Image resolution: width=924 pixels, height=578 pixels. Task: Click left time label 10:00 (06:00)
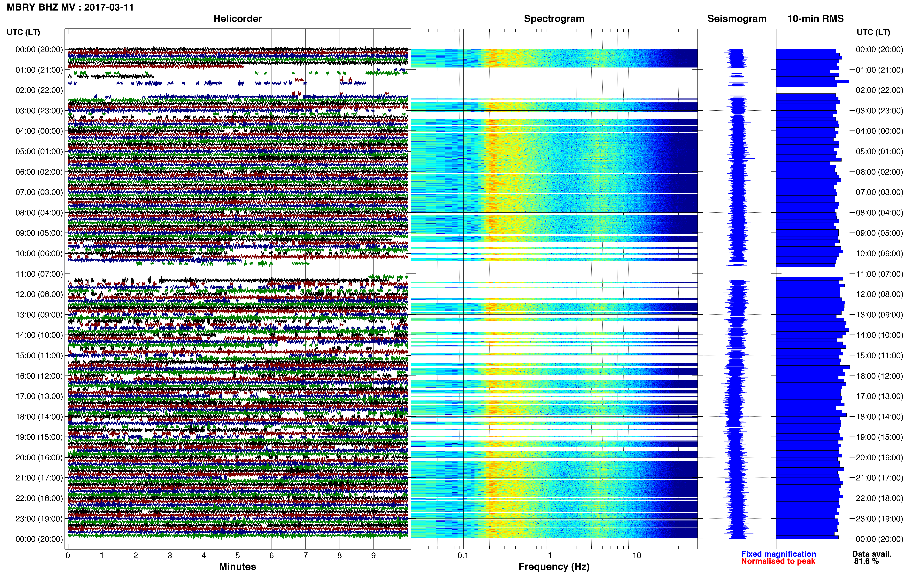[x=39, y=253]
